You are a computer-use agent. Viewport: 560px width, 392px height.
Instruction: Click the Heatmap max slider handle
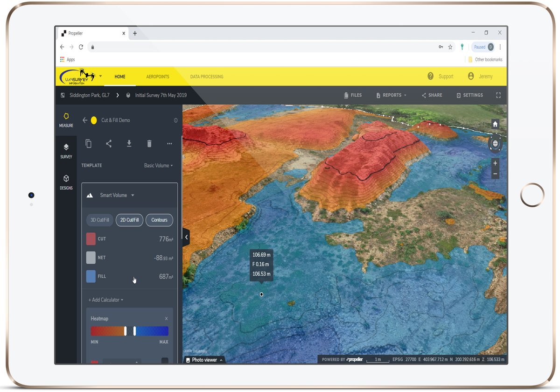pyautogui.click(x=134, y=331)
